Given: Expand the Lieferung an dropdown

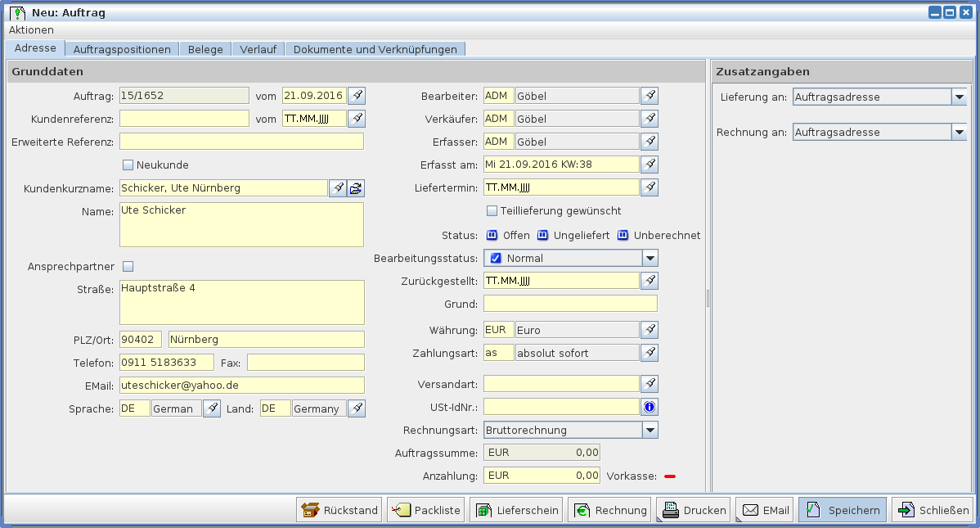Looking at the screenshot, I should click(x=959, y=97).
